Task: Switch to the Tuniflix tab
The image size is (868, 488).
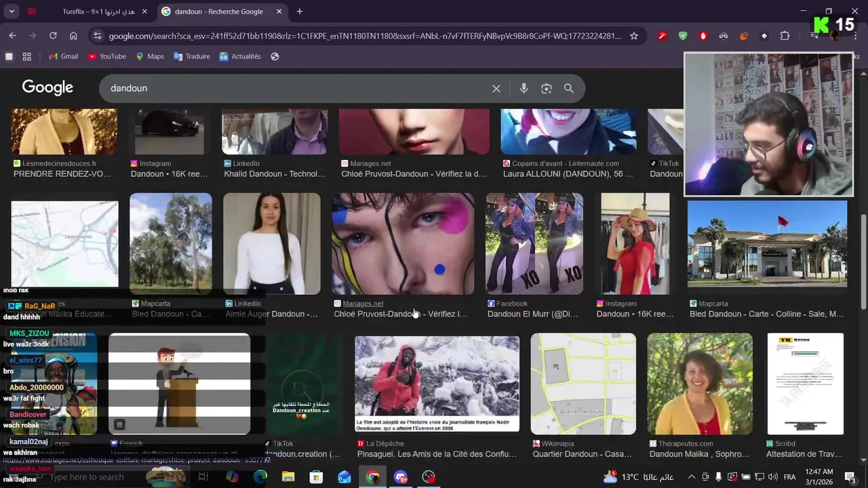Action: (x=88, y=12)
